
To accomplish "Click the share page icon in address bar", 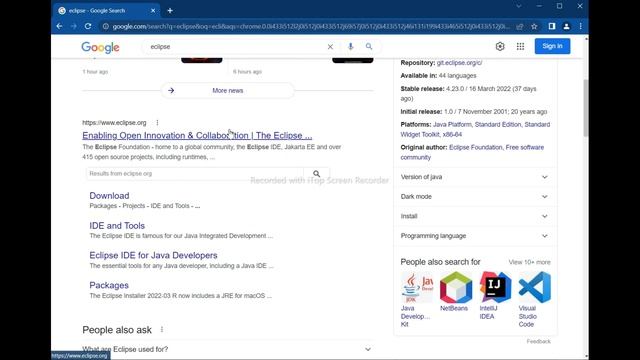I will pos(520,27).
